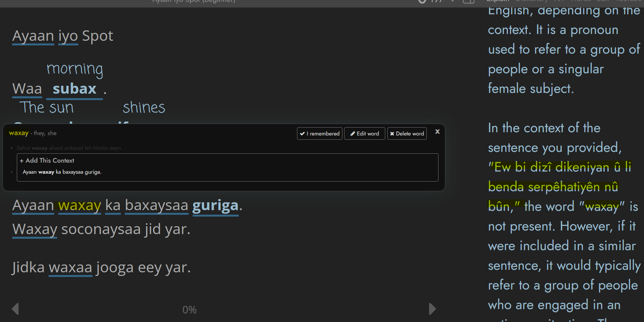Select the bold word 'subax'
The width and height of the screenshot is (644, 322).
74,89
